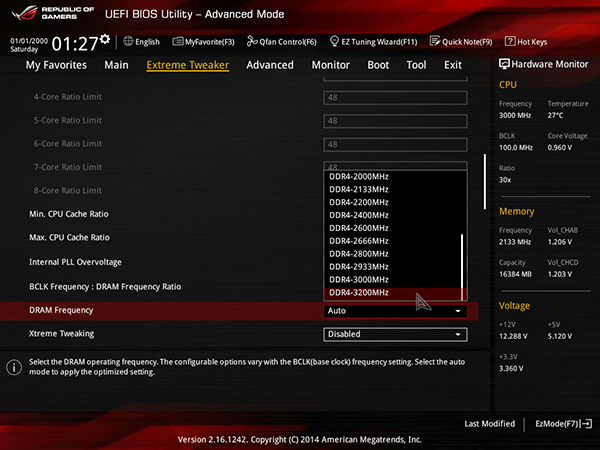
Task: Show Hot Keys question mark icon
Action: click(510, 41)
